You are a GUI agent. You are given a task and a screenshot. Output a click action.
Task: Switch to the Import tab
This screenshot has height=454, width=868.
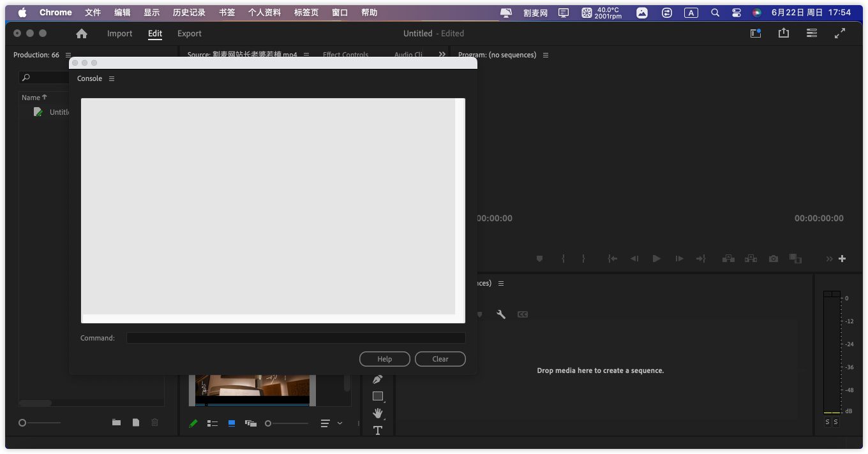coord(119,34)
